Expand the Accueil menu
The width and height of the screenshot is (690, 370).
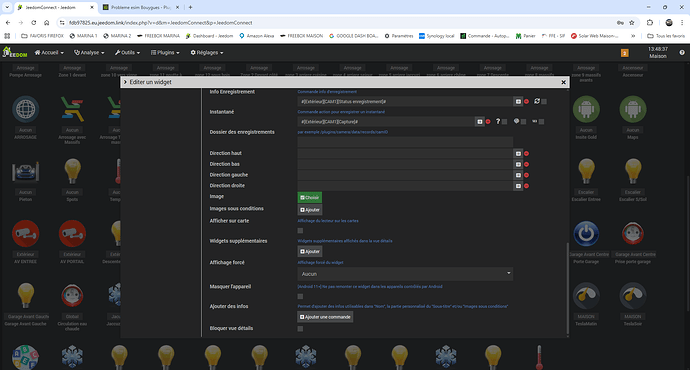pyautogui.click(x=49, y=52)
